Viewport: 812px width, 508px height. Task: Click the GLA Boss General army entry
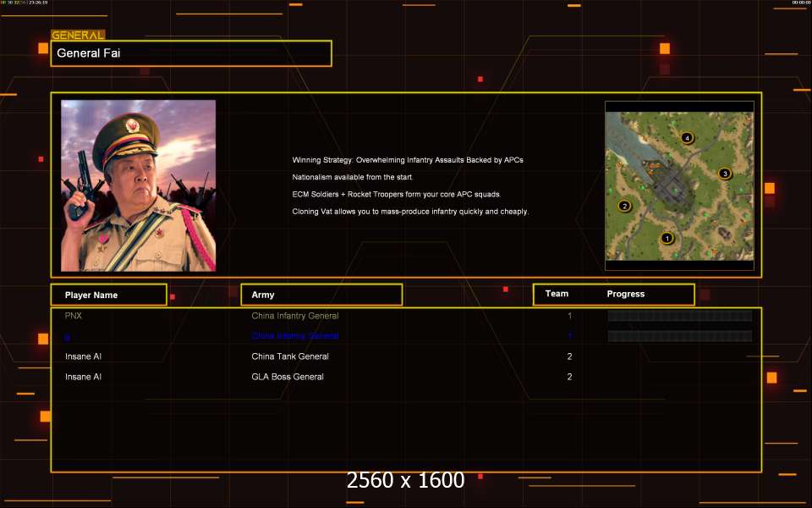pyautogui.click(x=288, y=377)
